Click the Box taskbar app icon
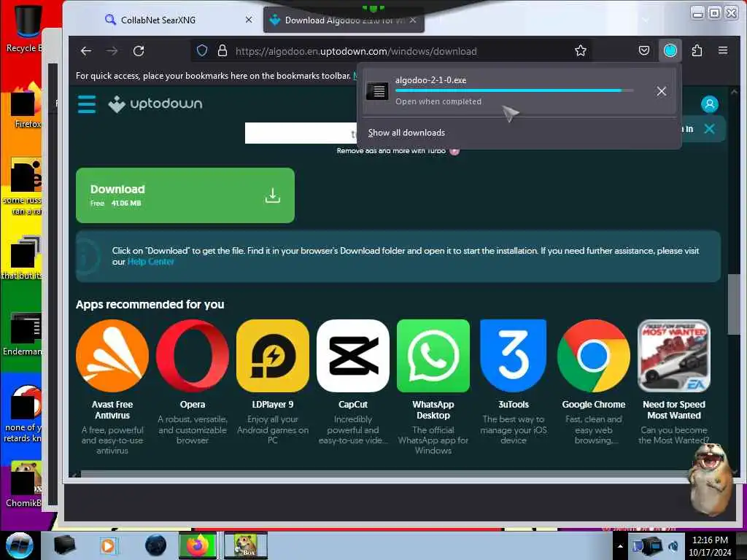 click(x=245, y=545)
